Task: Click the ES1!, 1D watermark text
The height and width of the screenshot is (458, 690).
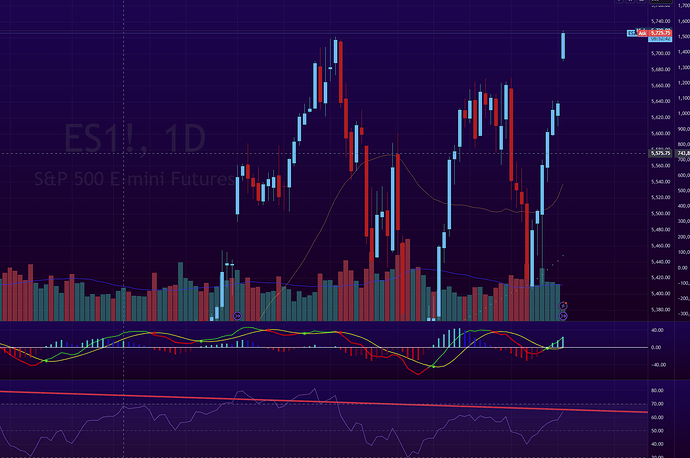Action: [135, 139]
